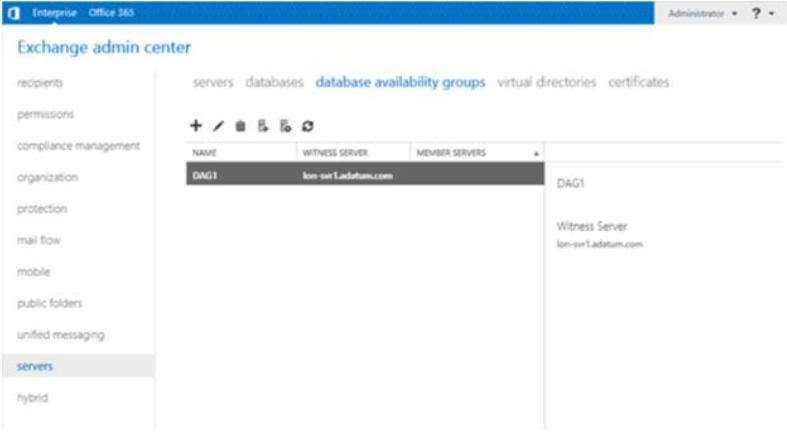Image resolution: width=787 pixels, height=435 pixels.
Task: Select the DAG1 row in list
Action: (365, 174)
